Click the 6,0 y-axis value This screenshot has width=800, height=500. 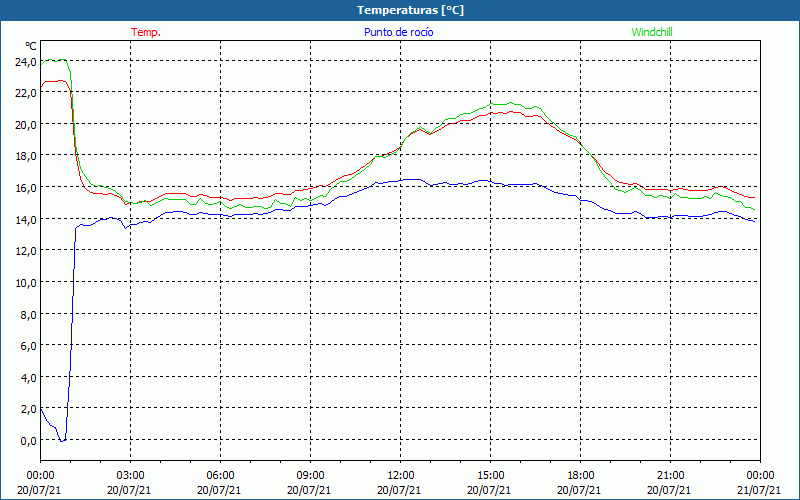[x=28, y=346]
